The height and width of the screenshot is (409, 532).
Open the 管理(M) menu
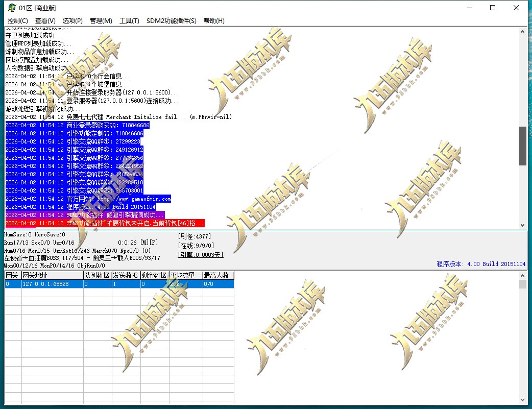point(101,21)
